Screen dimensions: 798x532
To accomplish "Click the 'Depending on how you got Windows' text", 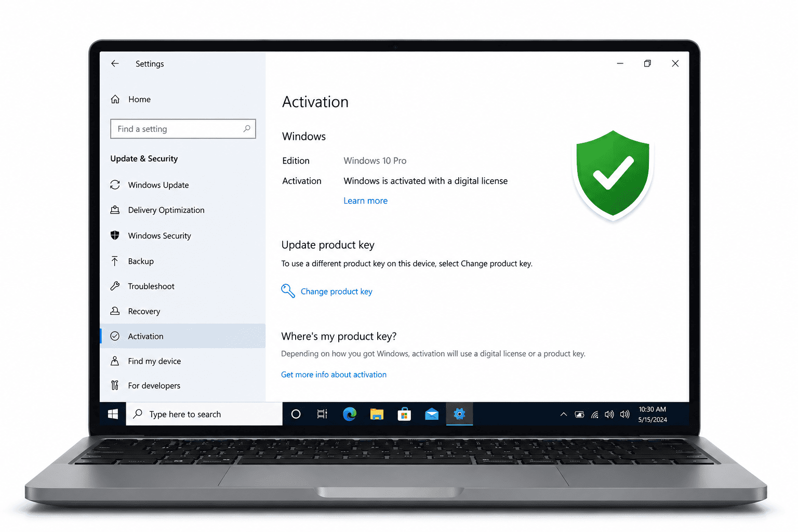I will tap(433, 354).
